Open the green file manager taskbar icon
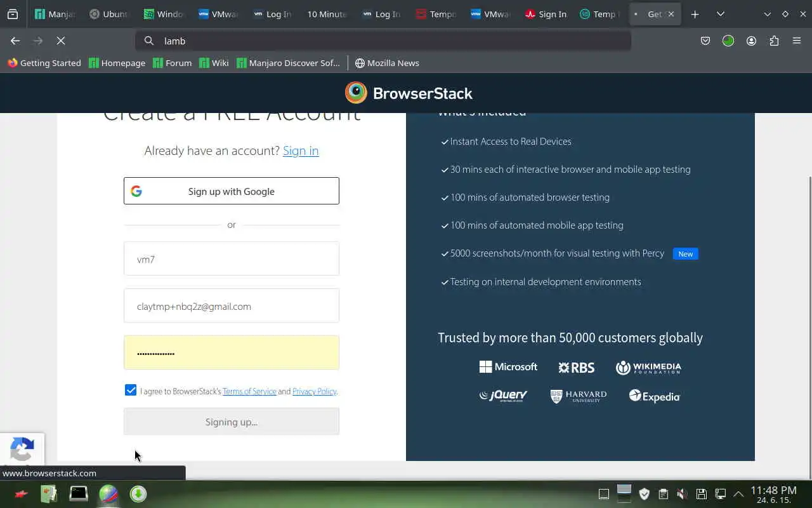The image size is (812, 508). [49, 493]
